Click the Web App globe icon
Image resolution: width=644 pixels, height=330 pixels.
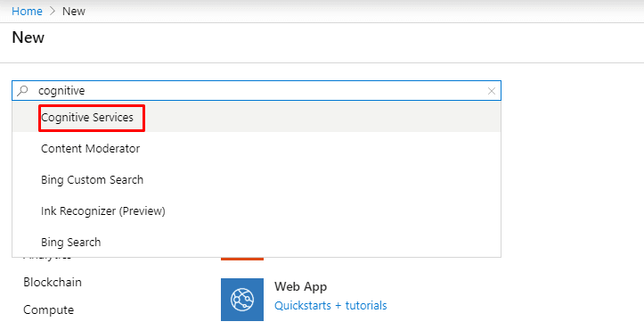[242, 300]
